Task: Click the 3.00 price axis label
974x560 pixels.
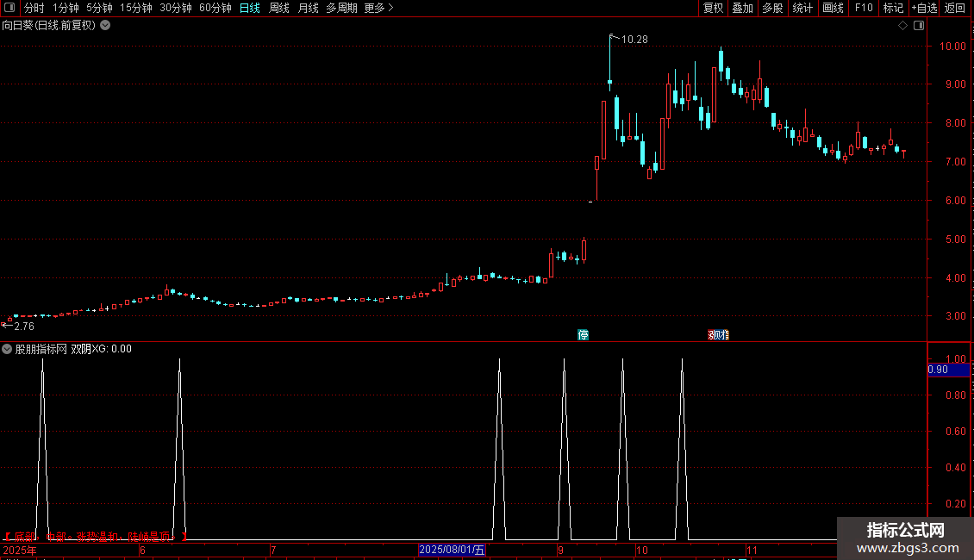Action: tap(955, 316)
